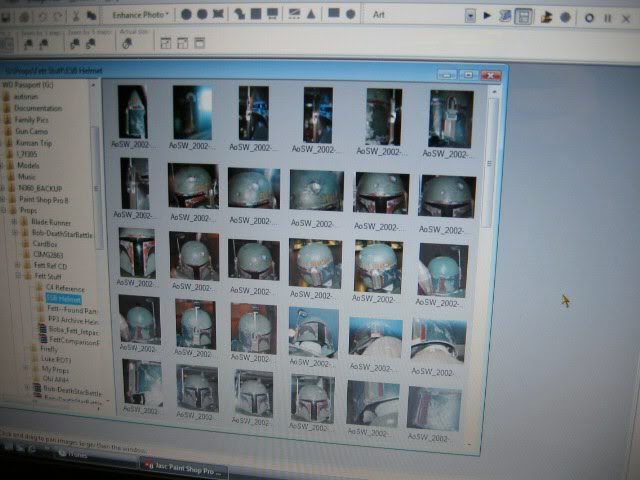Zoom in by five steps

(x=91, y=43)
